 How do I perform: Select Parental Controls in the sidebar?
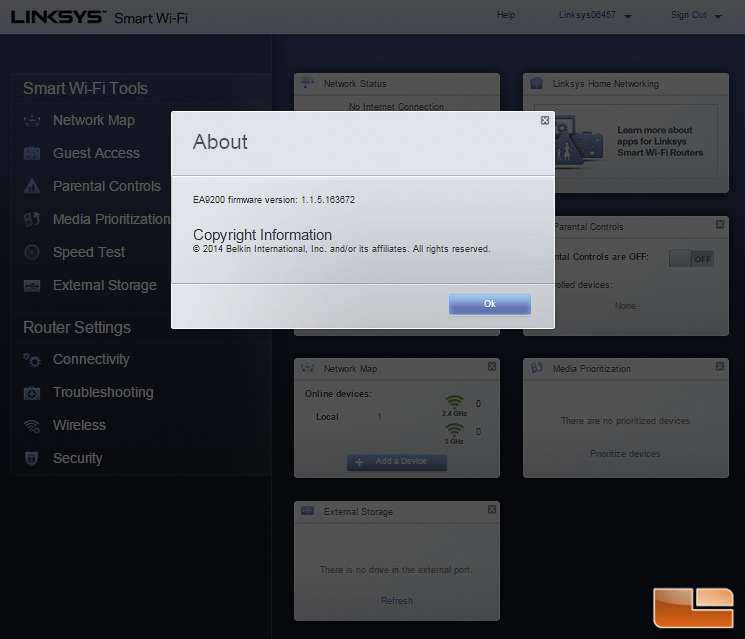pos(107,186)
